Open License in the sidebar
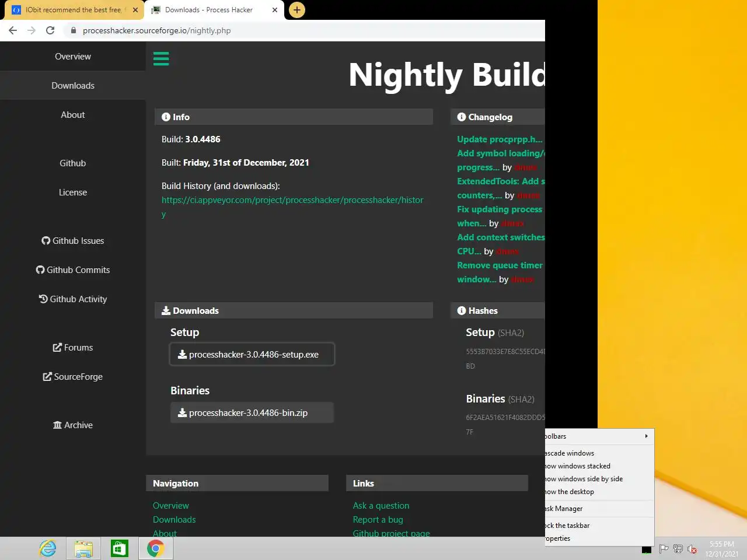Image resolution: width=747 pixels, height=560 pixels. click(x=73, y=192)
